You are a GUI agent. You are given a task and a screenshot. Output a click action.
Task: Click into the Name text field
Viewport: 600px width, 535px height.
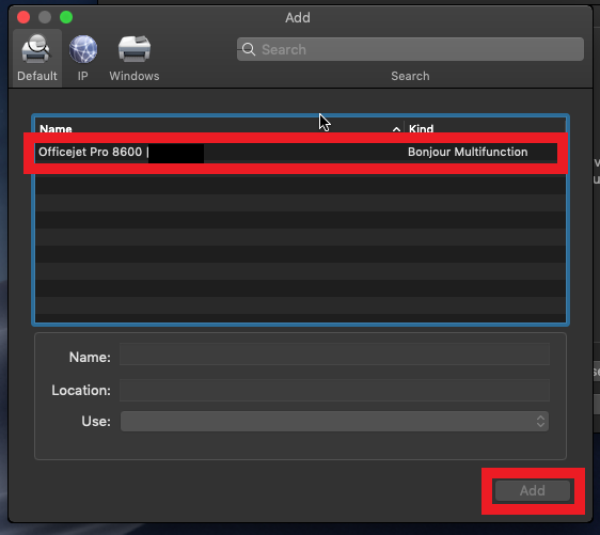(x=334, y=354)
